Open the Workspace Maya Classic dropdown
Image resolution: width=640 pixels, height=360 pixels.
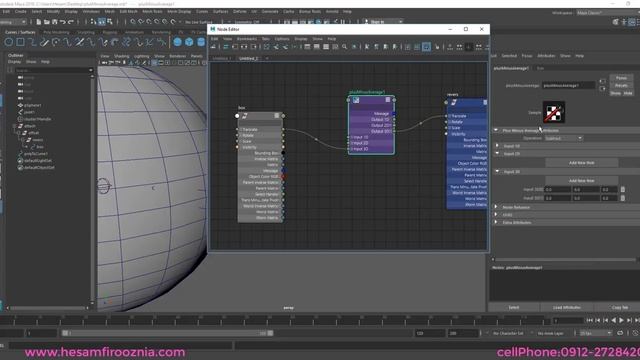click(x=606, y=13)
